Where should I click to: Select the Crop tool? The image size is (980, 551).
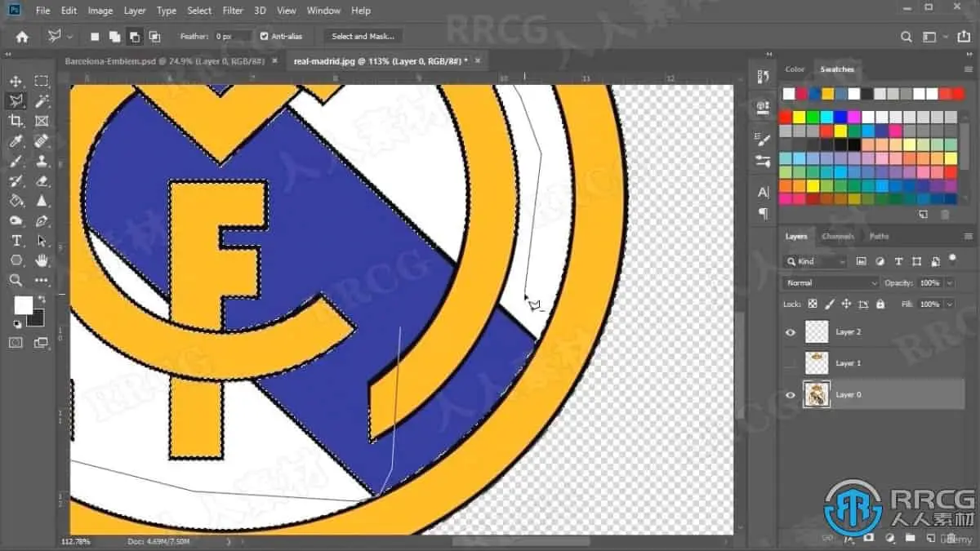tap(16, 121)
